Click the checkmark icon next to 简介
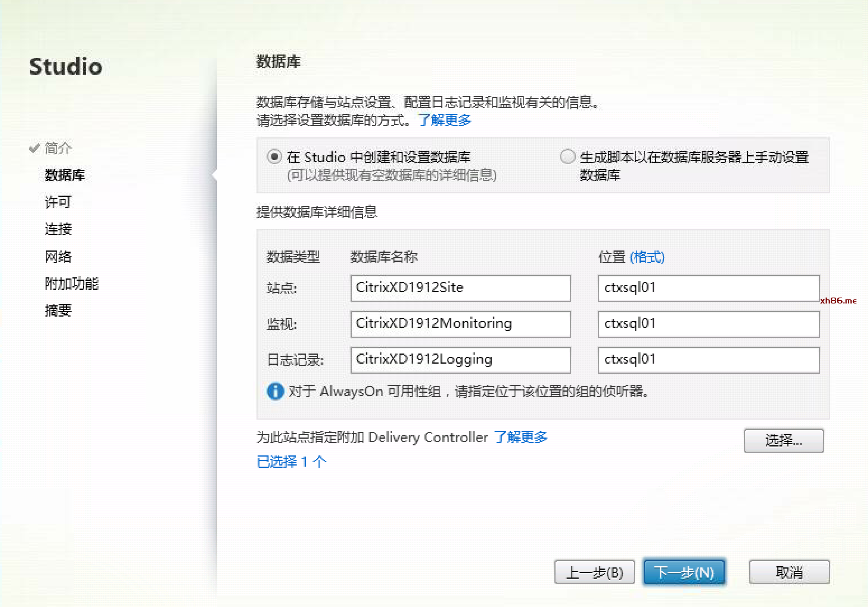 [34, 148]
